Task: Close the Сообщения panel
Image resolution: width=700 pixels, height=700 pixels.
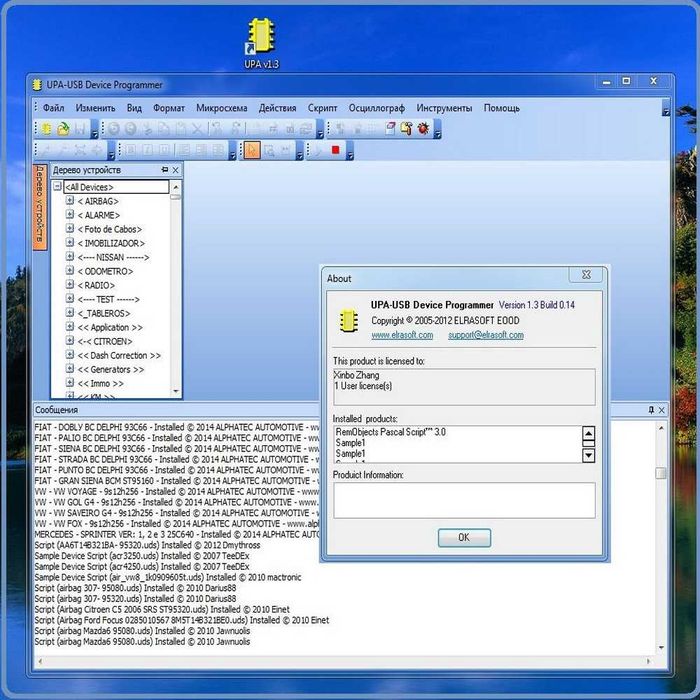Action: [662, 410]
